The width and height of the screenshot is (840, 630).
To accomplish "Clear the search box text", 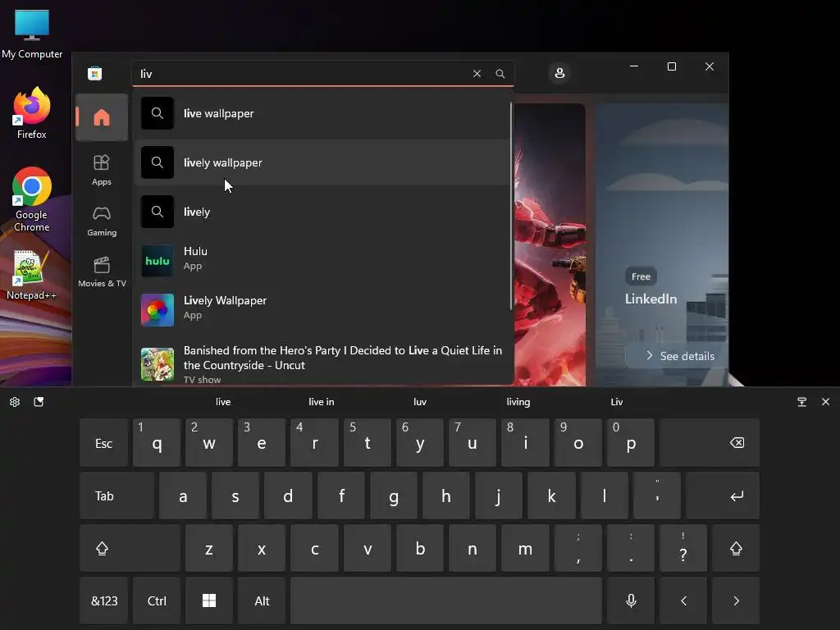I will coord(477,73).
